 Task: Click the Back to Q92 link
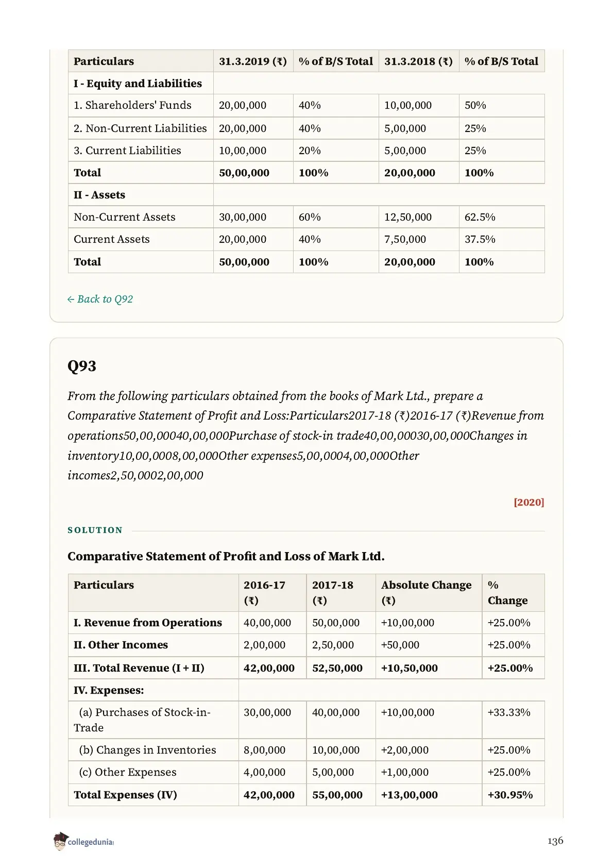pos(100,299)
